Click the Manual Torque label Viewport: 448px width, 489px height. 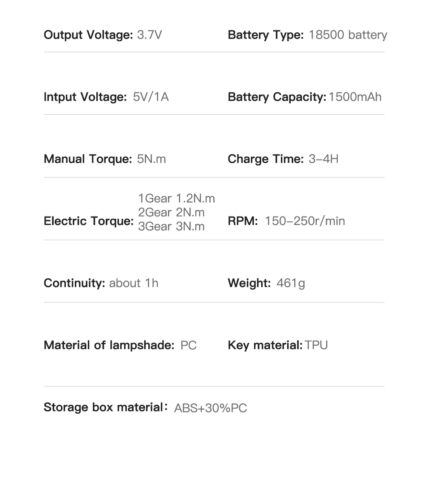pyautogui.click(x=88, y=159)
